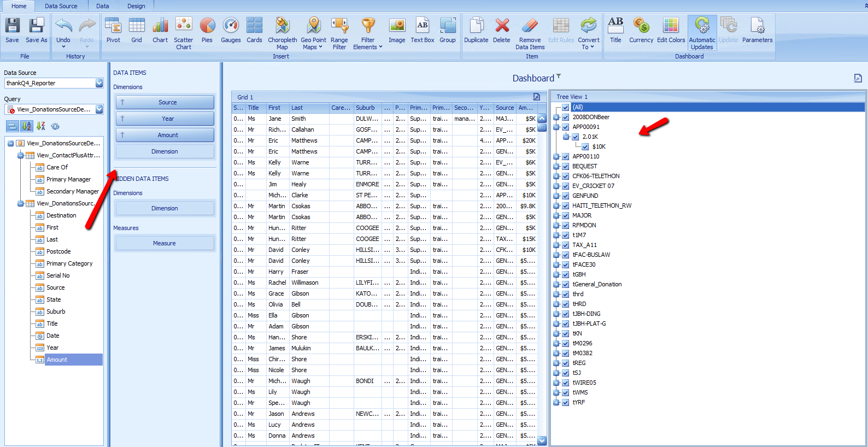Insert a Chart item
Image resolution: width=868 pixels, height=447 pixels.
coord(160,31)
